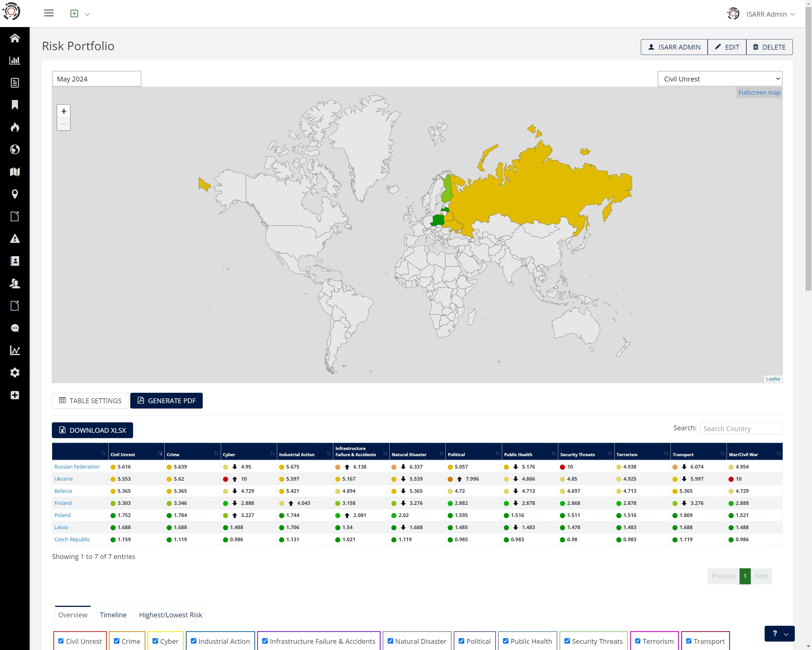The width and height of the screenshot is (812, 650).
Task: Switch to the Highest/Lowest Risk tab
Action: pos(171,614)
